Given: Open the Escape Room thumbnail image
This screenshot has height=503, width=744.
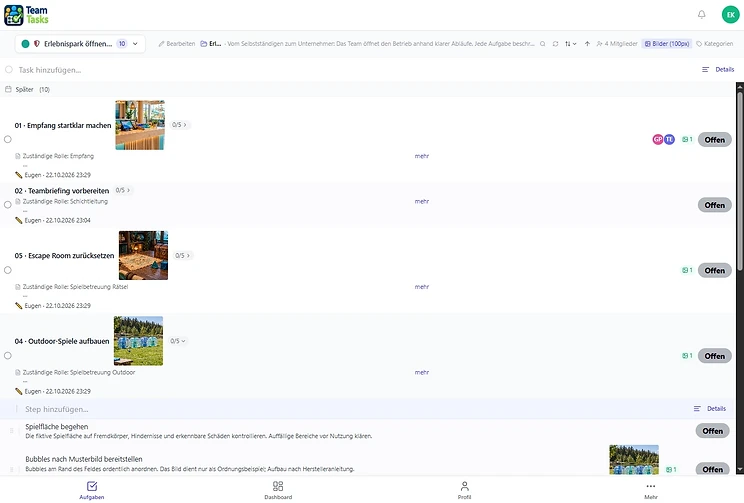Looking at the screenshot, I should pyautogui.click(x=143, y=255).
